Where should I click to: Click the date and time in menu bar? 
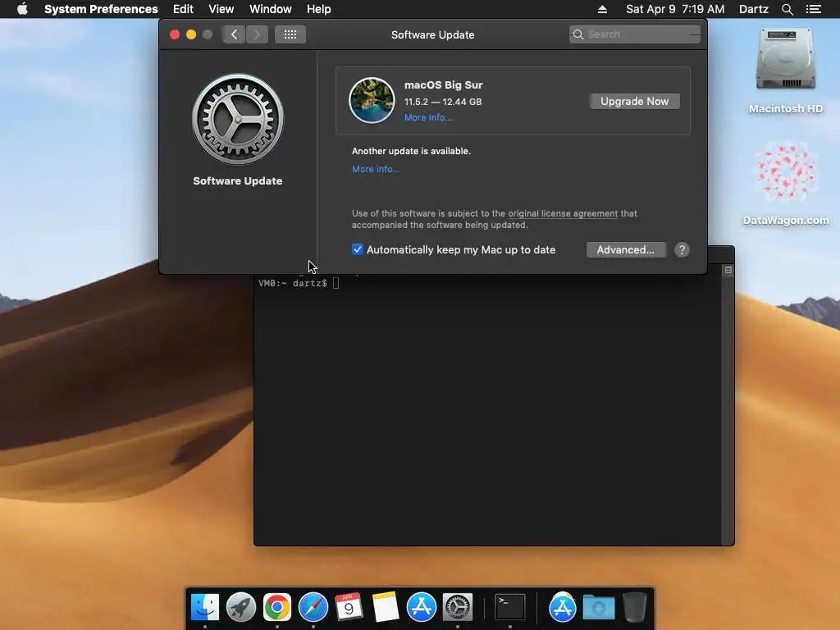pyautogui.click(x=675, y=9)
